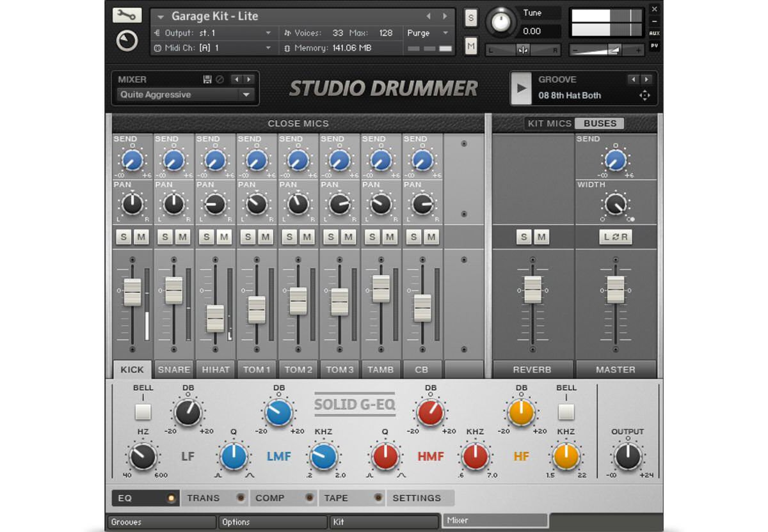Mute the instrument with header M button
Screen dimensions: 768x532
471,45
